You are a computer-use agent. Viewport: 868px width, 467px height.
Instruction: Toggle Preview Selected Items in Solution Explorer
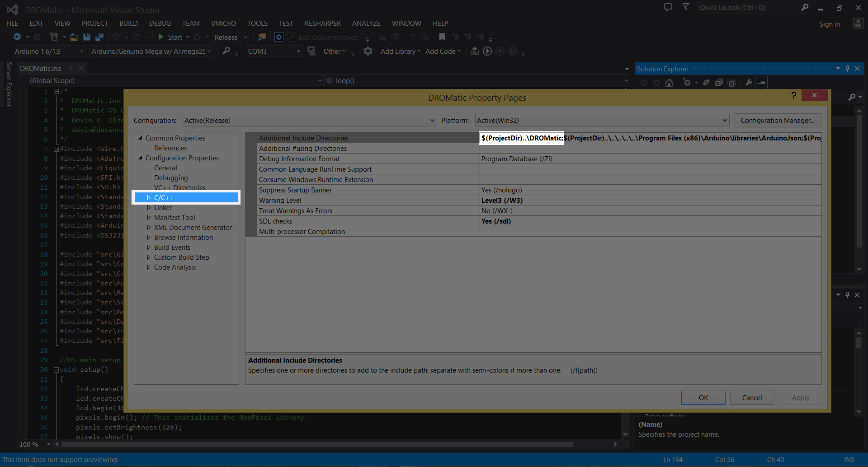pos(762,83)
